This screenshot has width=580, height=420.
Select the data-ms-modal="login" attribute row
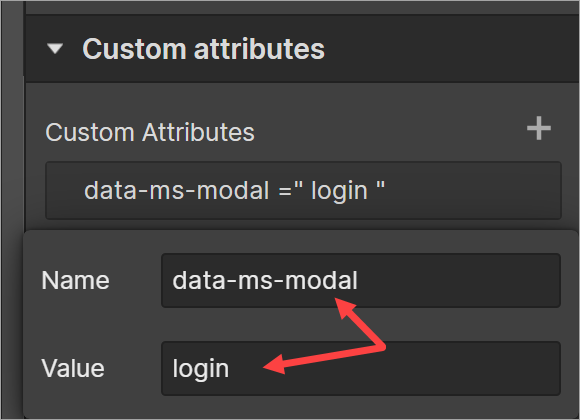303,191
